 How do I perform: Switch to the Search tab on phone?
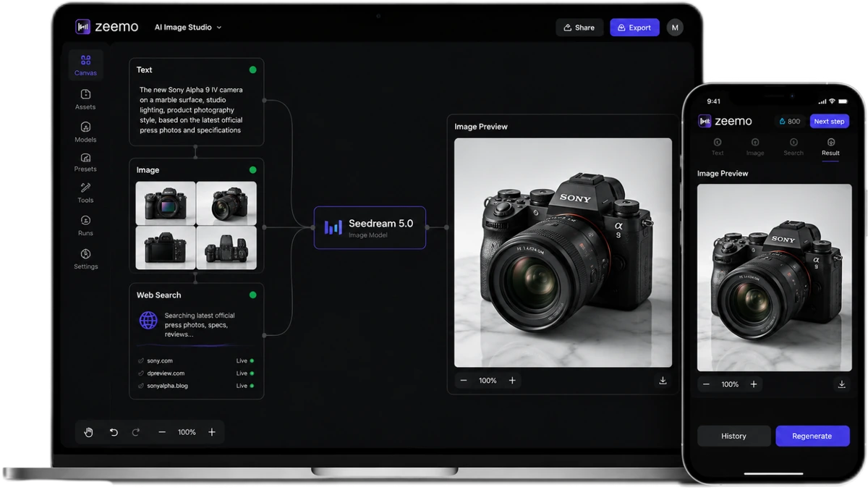(x=793, y=147)
